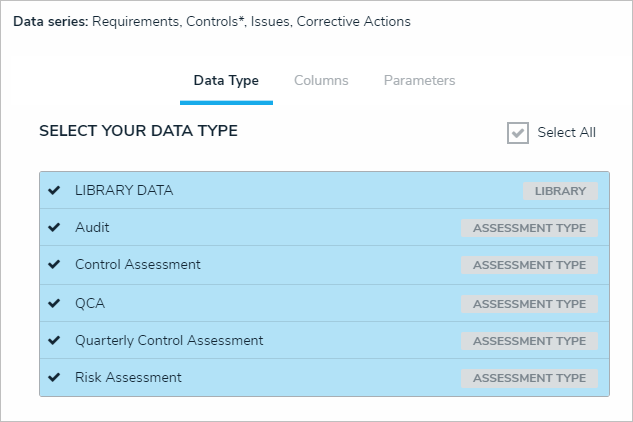The height and width of the screenshot is (422, 633).
Task: Select the Data Type tab
Action: [x=226, y=81]
